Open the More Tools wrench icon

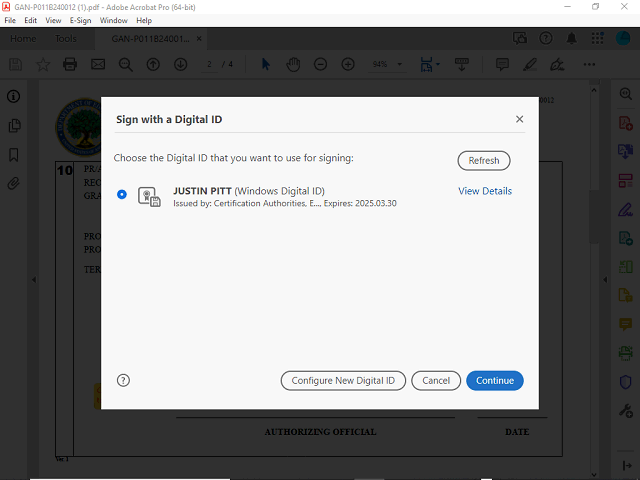626,411
